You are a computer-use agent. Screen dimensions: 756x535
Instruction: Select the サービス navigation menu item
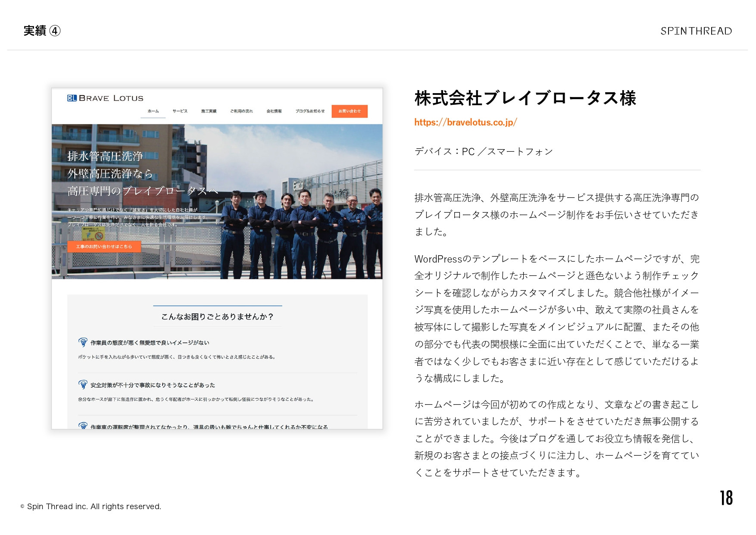[179, 111]
